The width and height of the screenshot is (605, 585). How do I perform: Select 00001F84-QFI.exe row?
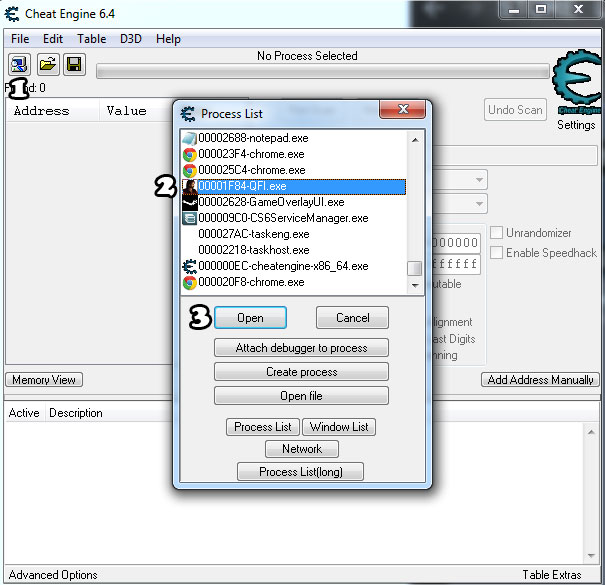(x=294, y=186)
